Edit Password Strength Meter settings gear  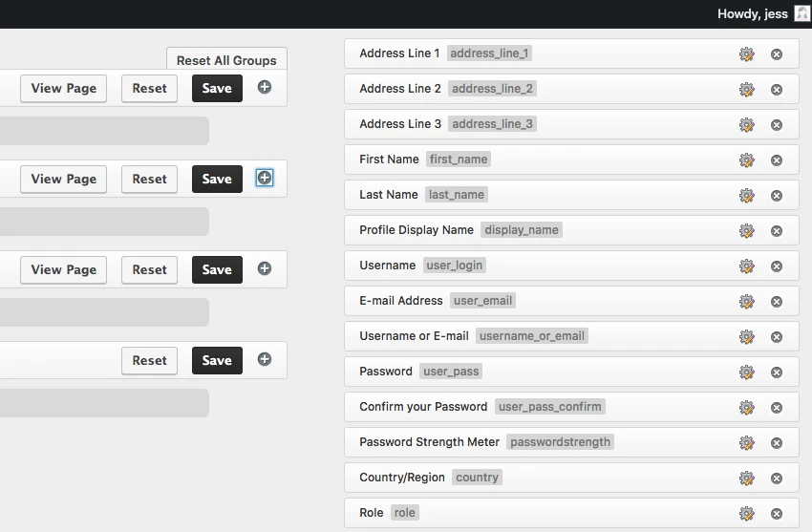click(746, 443)
